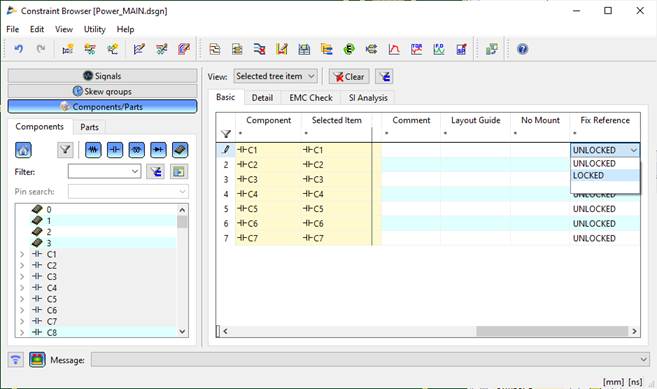This screenshot has height=389, width=657.
Task: Click the first pencil-on-graph edit toolbar icon
Action: [x=139, y=49]
